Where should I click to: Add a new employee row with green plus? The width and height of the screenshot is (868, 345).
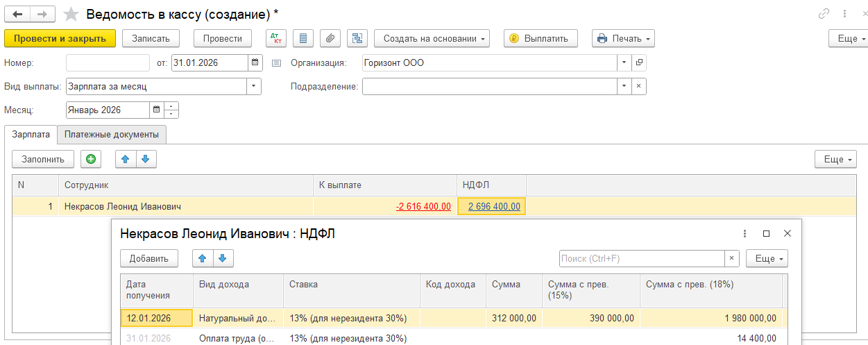pos(90,159)
